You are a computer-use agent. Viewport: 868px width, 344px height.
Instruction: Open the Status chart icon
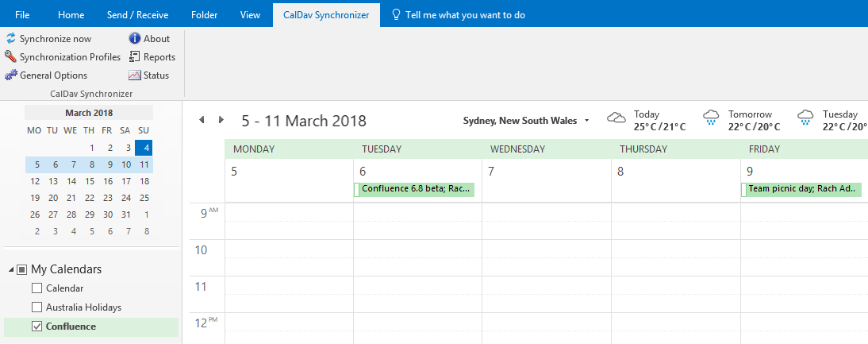pyautogui.click(x=135, y=75)
